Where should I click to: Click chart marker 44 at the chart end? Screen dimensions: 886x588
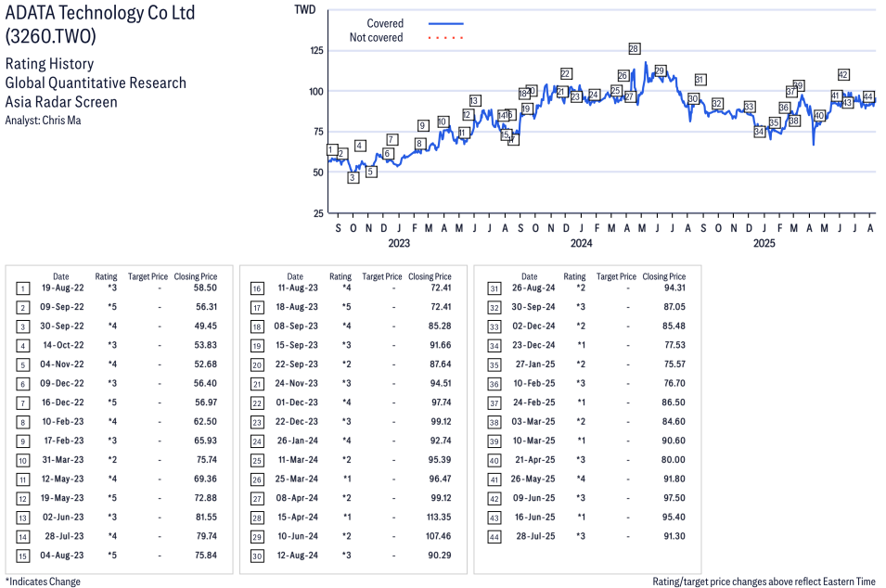pyautogui.click(x=868, y=96)
